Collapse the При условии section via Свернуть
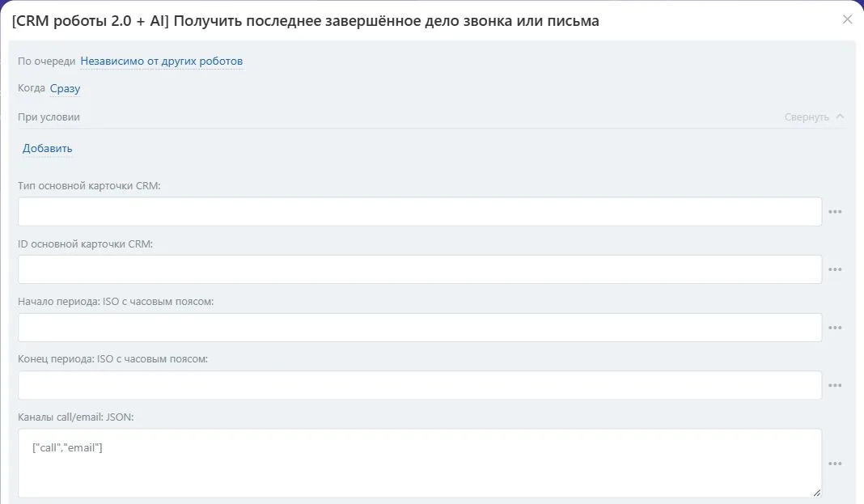The width and height of the screenshot is (864, 504). pyautogui.click(x=814, y=116)
